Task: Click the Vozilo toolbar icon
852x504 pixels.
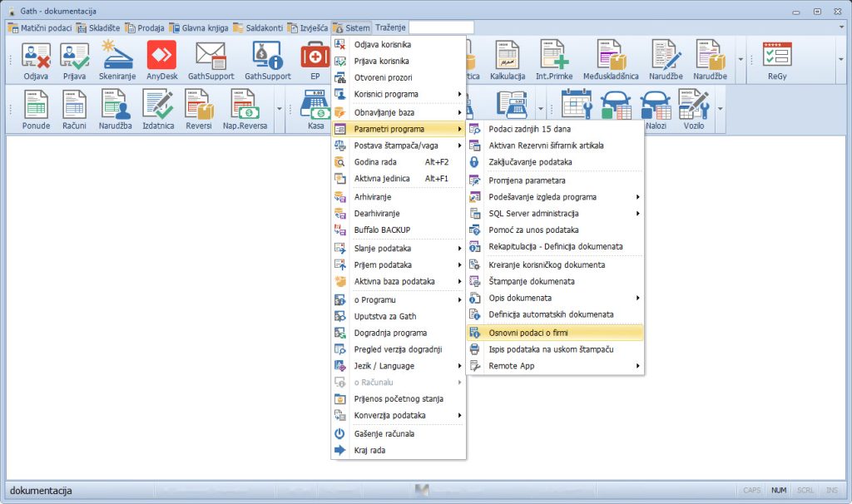Action: click(692, 110)
